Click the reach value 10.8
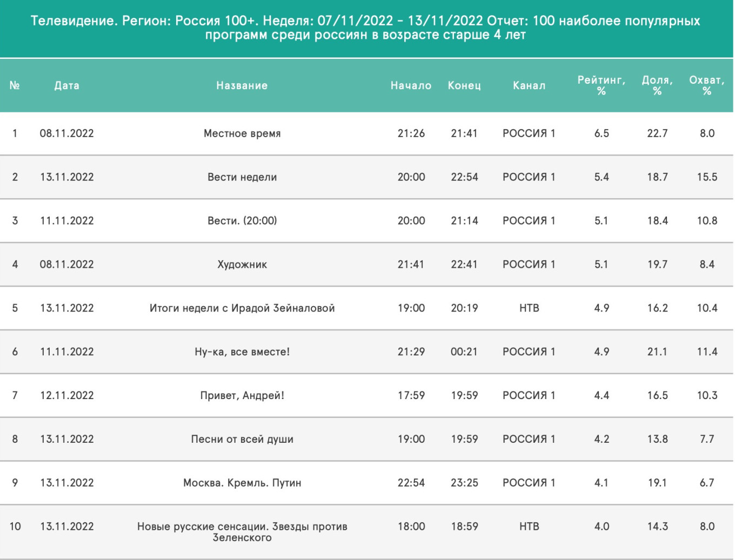 click(x=707, y=221)
